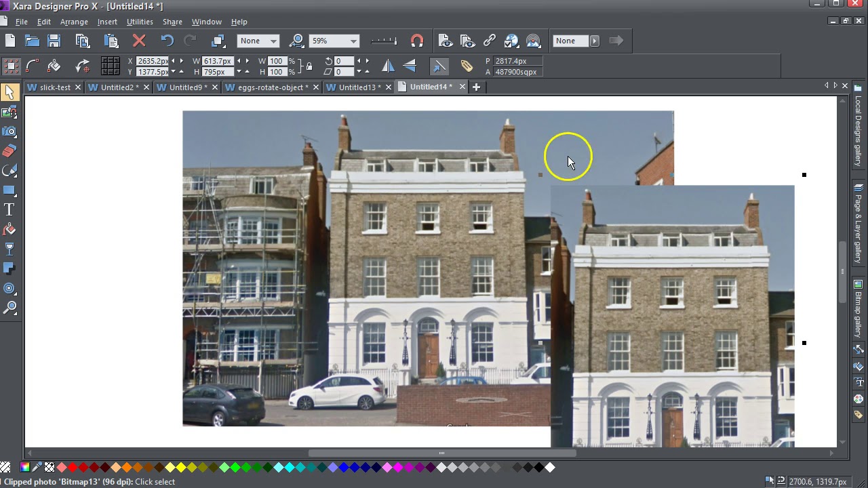Toggle the red snap magnet icon
This screenshot has width=868, height=488.
pos(417,41)
